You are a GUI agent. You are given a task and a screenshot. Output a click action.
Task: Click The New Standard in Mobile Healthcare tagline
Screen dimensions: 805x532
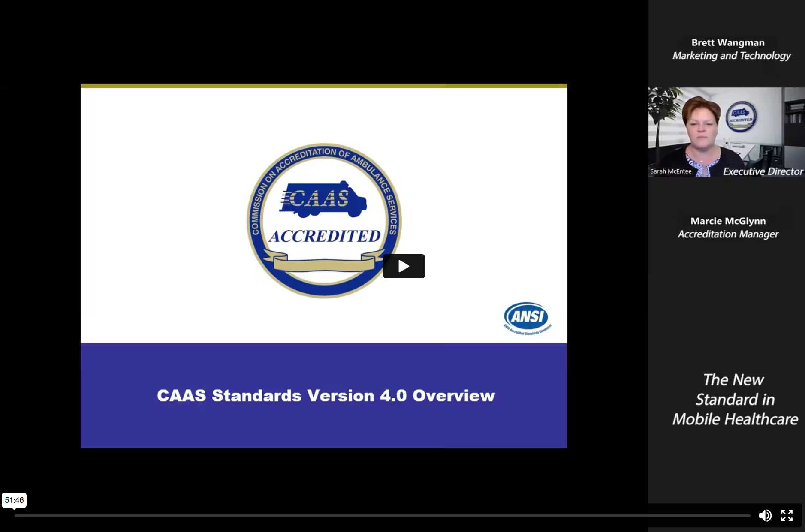coord(733,399)
